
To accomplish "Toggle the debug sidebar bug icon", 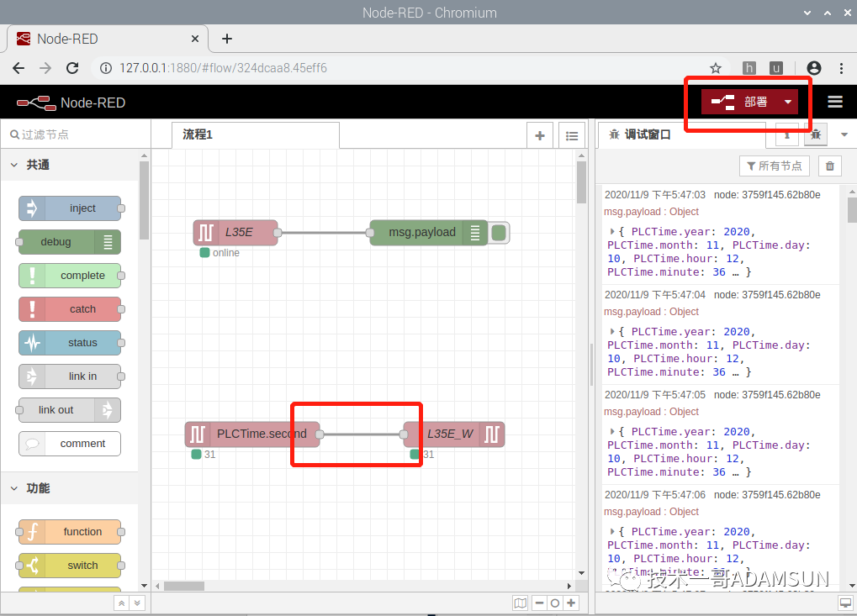I will [x=815, y=134].
